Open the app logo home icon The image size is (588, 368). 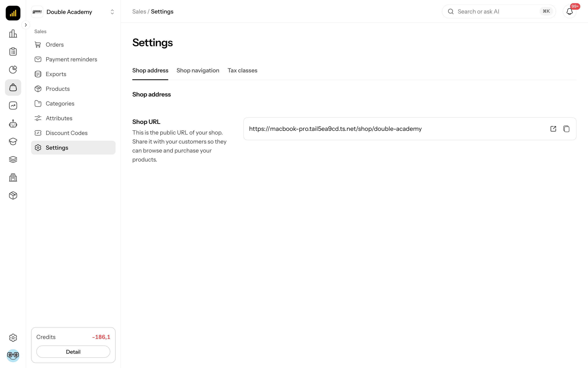[13, 13]
